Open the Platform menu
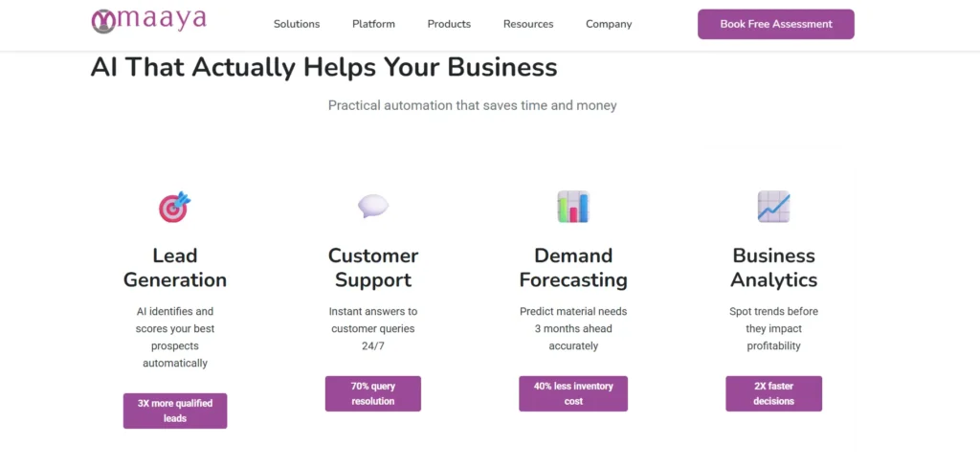Screen dimensions: 980x467 point(373,24)
